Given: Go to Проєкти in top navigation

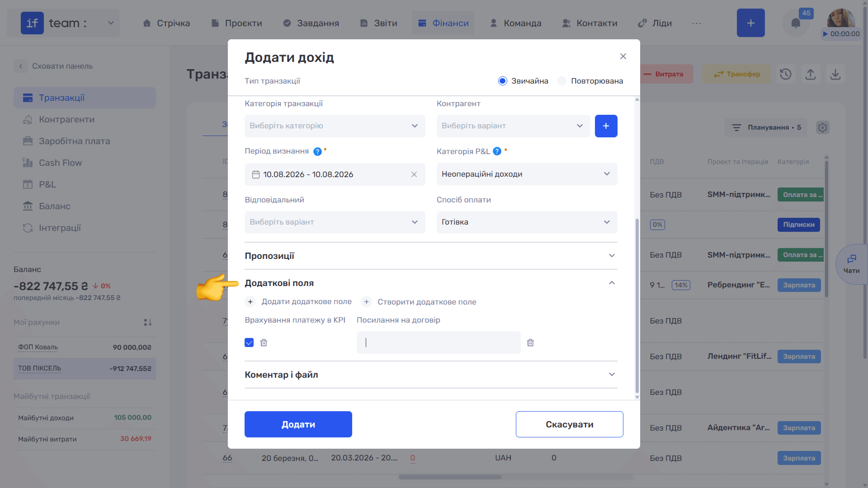Looking at the screenshot, I should (236, 23).
